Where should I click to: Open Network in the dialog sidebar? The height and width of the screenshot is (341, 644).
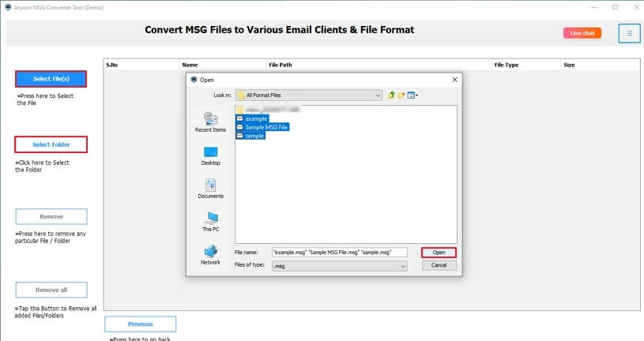[x=211, y=255]
